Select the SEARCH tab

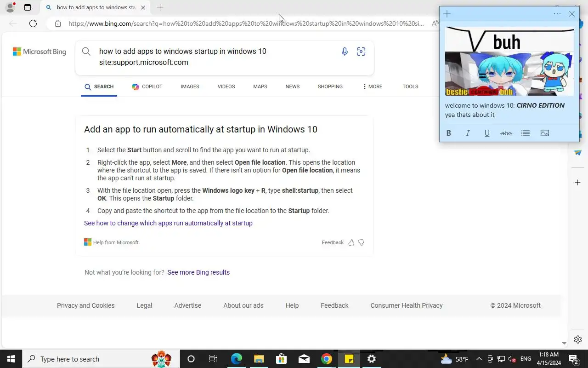pyautogui.click(x=99, y=86)
